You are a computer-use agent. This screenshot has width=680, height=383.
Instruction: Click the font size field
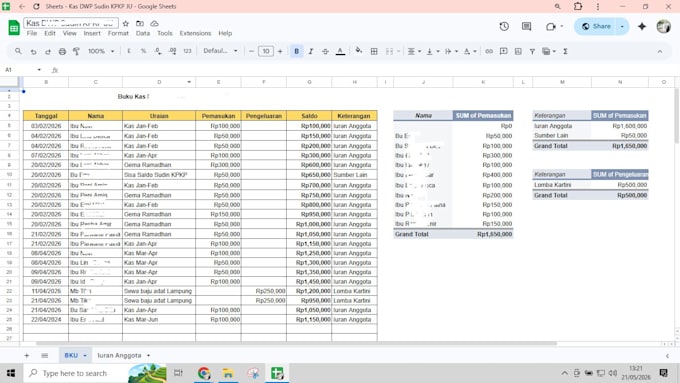[265, 51]
